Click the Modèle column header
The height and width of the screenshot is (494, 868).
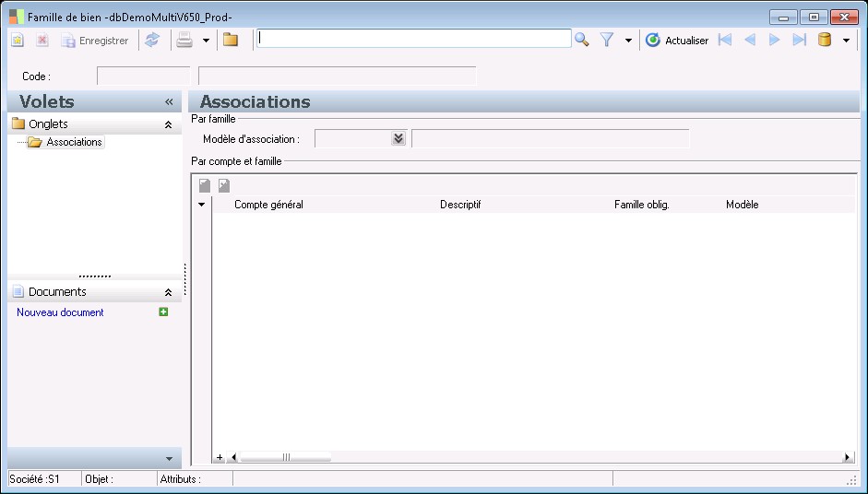pos(742,205)
